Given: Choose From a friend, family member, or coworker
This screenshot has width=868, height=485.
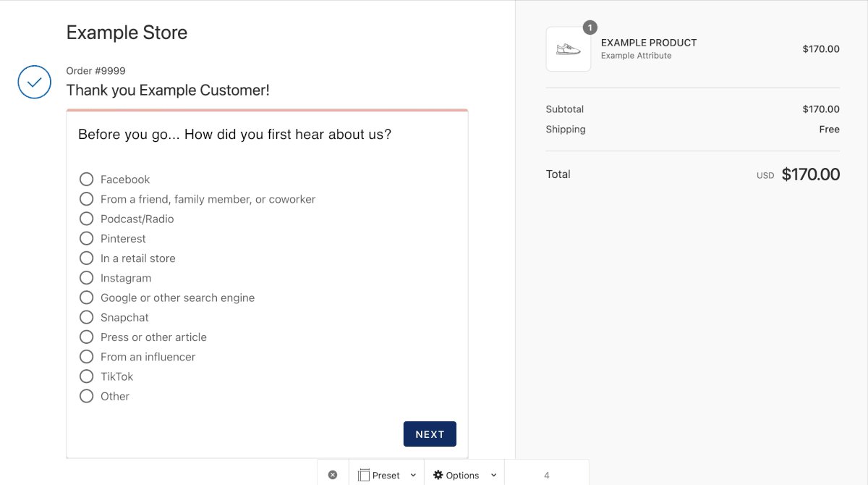Looking at the screenshot, I should 87,198.
